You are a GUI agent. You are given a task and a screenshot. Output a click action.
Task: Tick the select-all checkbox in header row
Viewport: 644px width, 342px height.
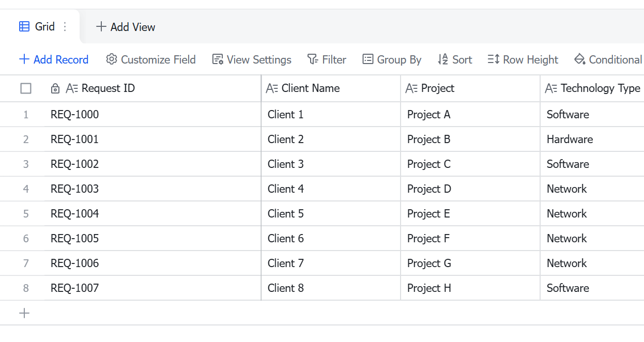coord(26,88)
